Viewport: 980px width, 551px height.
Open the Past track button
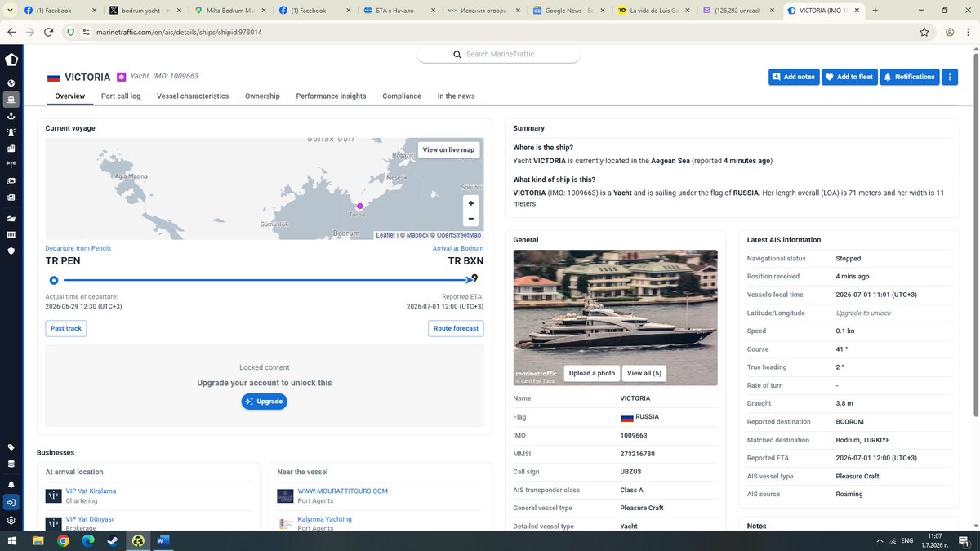pos(66,328)
